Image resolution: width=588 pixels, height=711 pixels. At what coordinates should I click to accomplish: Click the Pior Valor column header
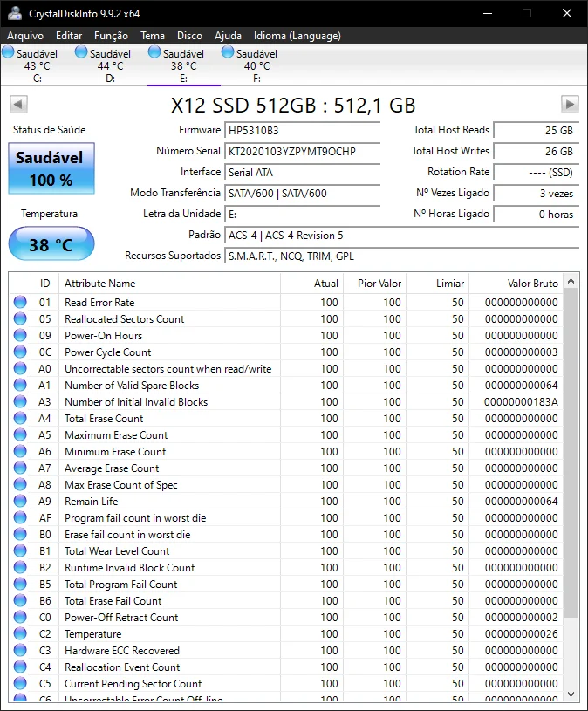(375, 284)
